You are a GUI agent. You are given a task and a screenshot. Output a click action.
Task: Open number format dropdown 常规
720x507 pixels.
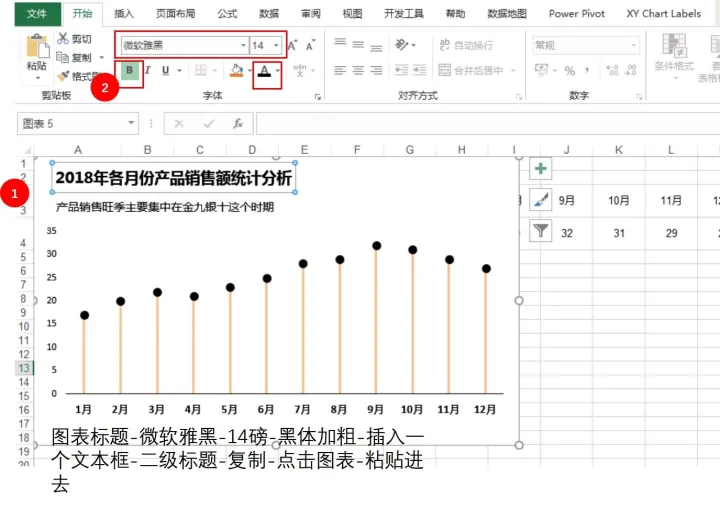(634, 45)
